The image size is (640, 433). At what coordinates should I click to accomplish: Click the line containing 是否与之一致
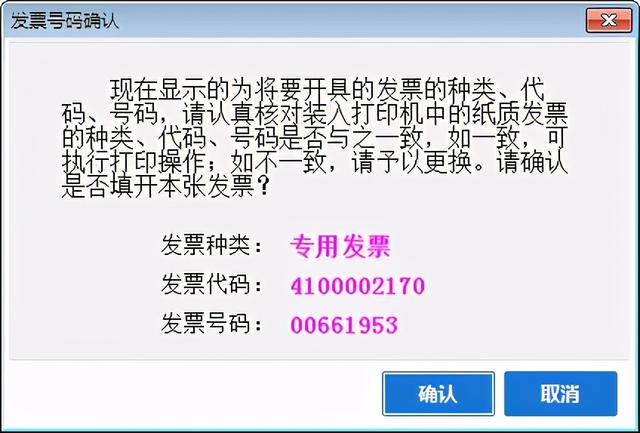(314, 139)
